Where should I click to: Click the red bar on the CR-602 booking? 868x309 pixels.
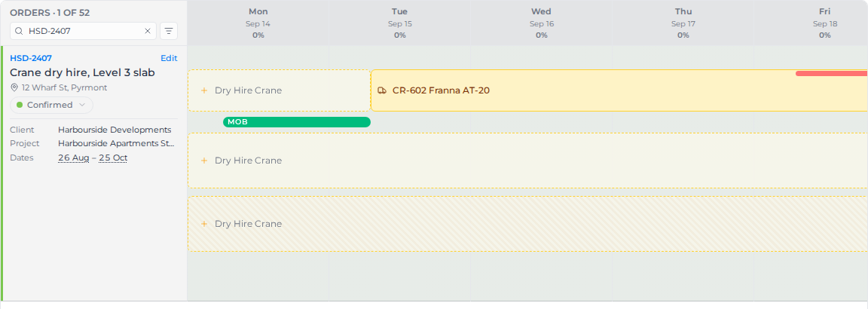coord(832,73)
